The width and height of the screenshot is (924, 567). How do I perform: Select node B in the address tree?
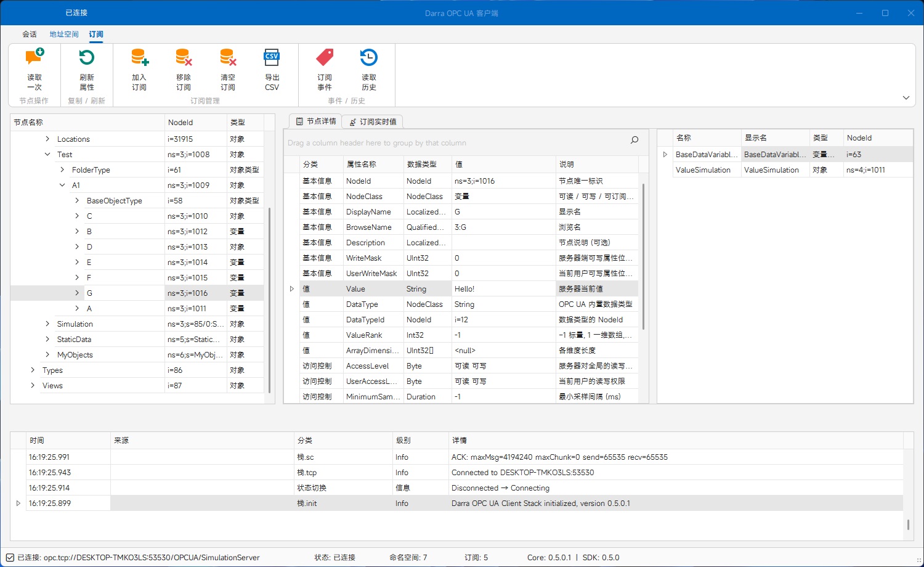point(137,232)
